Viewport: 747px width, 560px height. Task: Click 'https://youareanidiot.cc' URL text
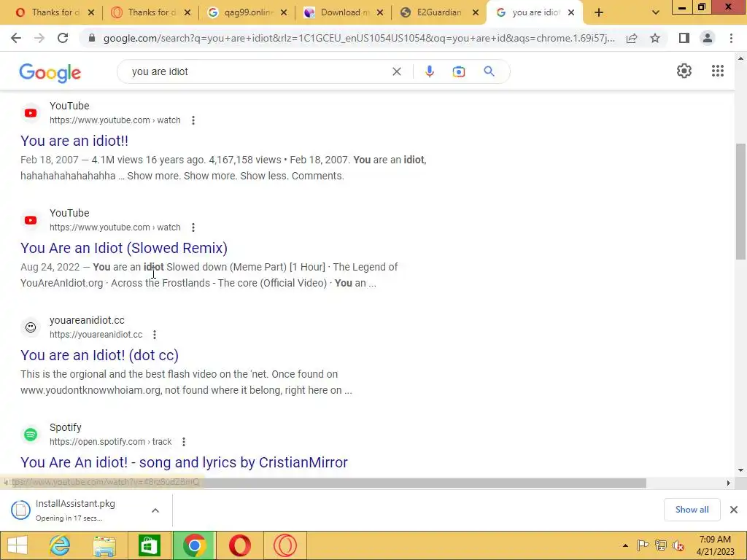point(96,335)
